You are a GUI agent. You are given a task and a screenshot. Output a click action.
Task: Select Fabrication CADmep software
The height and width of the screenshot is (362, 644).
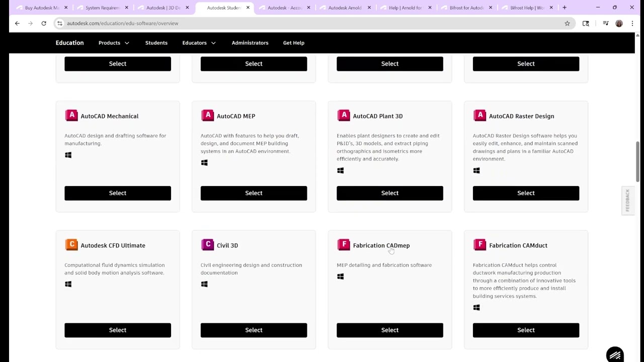[x=390, y=330]
